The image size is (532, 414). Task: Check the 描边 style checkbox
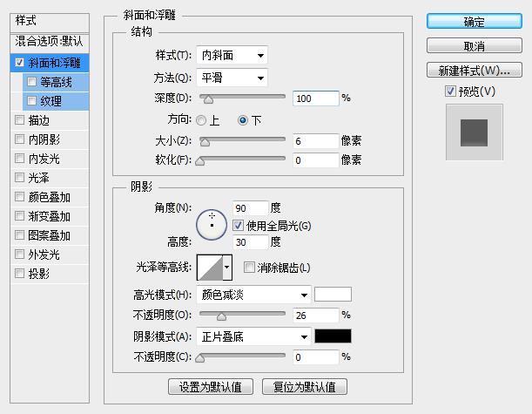click(20, 120)
